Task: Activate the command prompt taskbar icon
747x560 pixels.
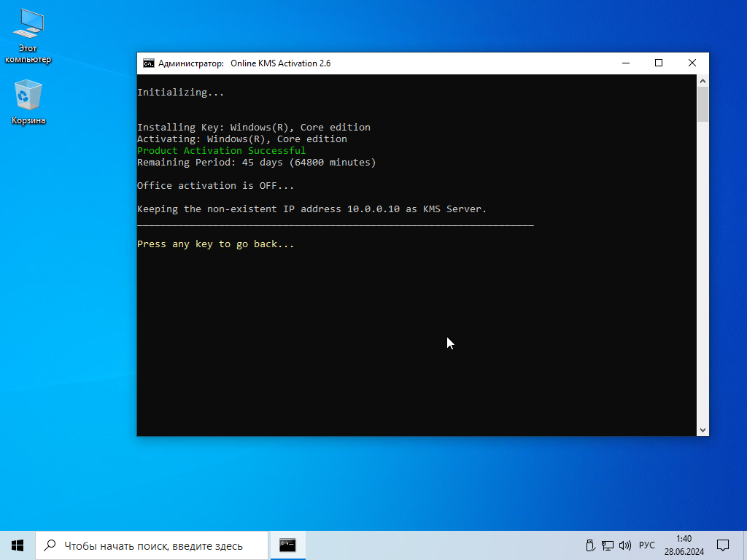Action: (287, 545)
